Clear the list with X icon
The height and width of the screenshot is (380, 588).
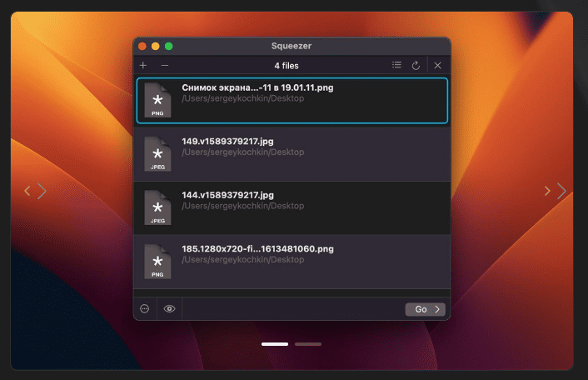point(437,66)
